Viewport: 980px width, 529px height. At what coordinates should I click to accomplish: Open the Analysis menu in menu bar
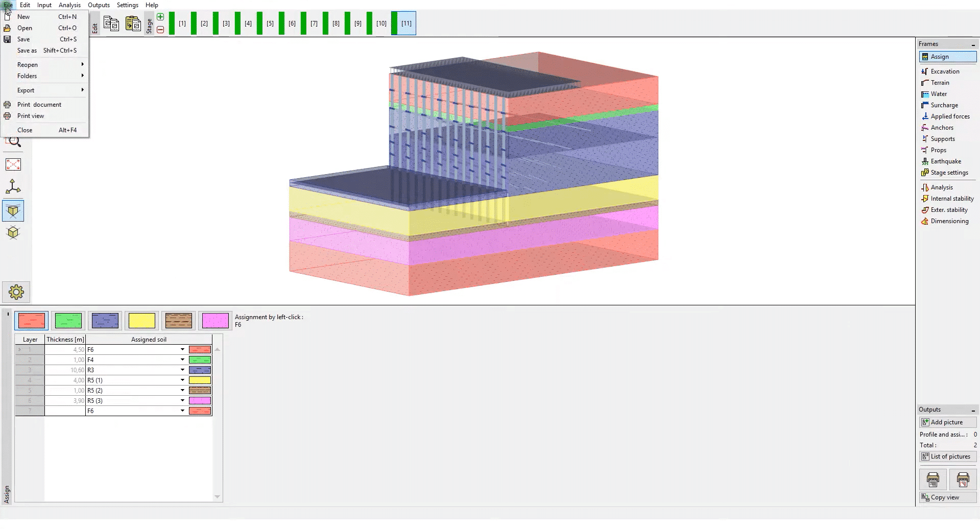pyautogui.click(x=69, y=5)
